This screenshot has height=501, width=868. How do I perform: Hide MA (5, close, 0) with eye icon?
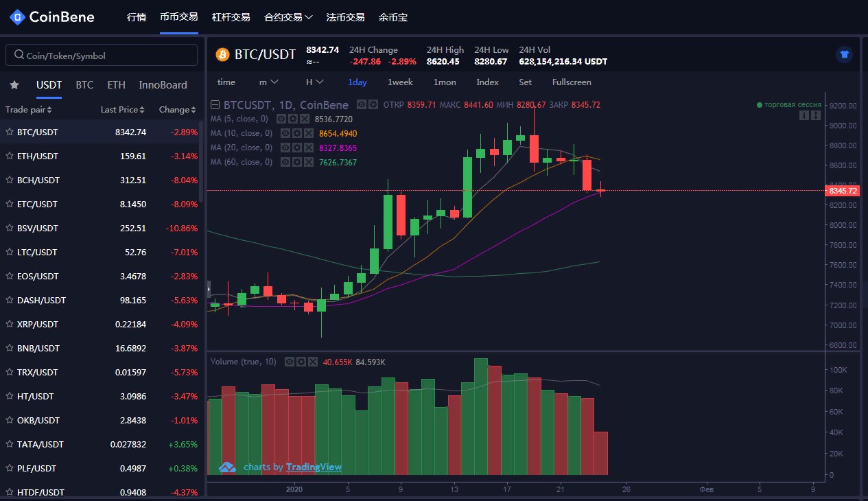pos(281,119)
